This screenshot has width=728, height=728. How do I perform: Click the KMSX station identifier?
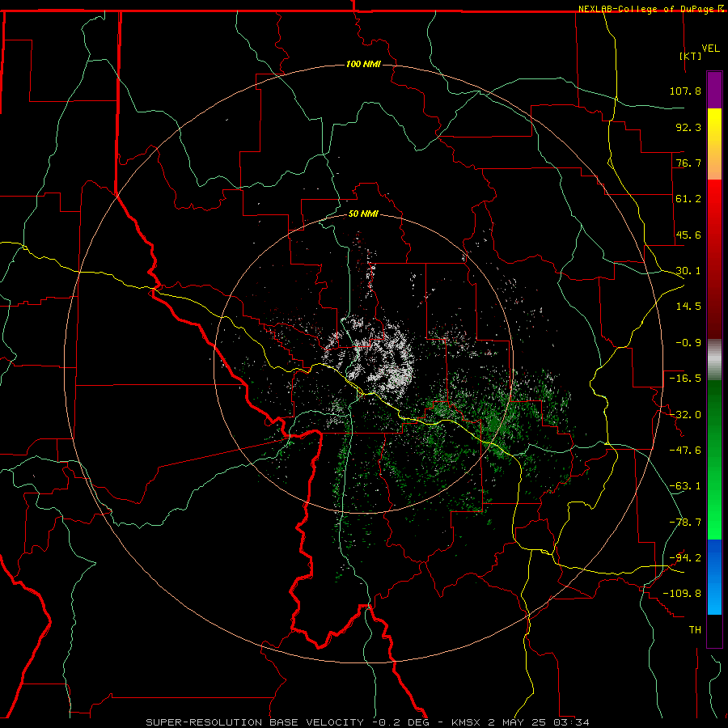tap(466, 722)
